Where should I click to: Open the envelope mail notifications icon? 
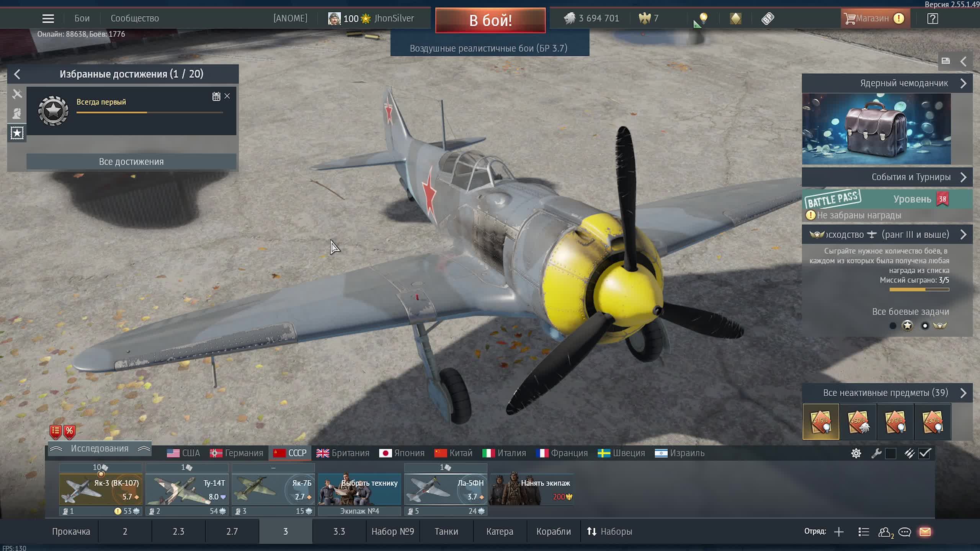pyautogui.click(x=925, y=532)
